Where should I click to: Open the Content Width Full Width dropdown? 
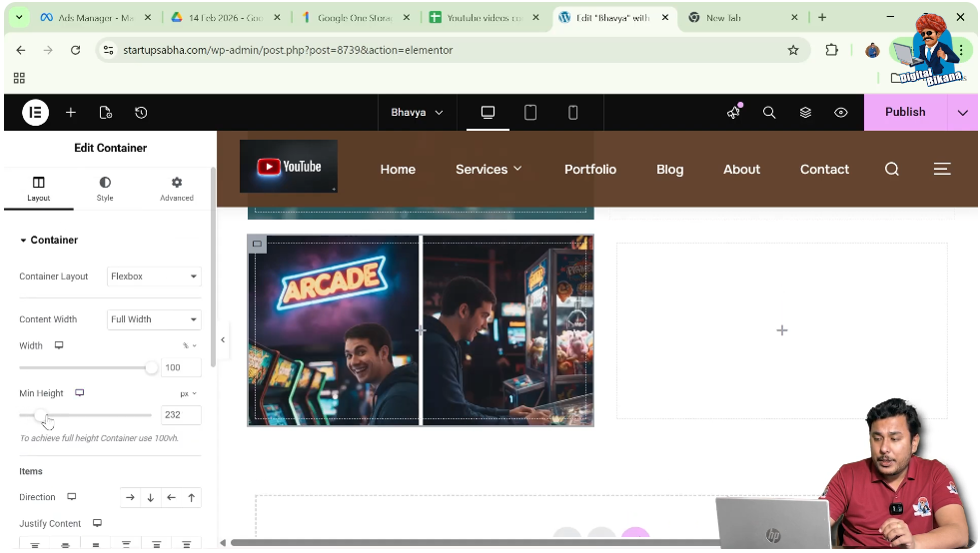[154, 319]
